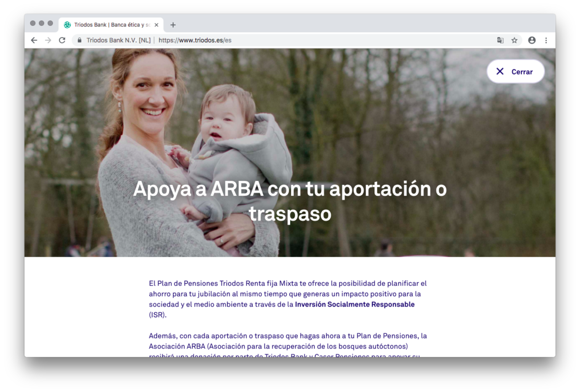This screenshot has width=580, height=392.
Task: Select the Triodos Bank browser tab
Action: pos(111,25)
